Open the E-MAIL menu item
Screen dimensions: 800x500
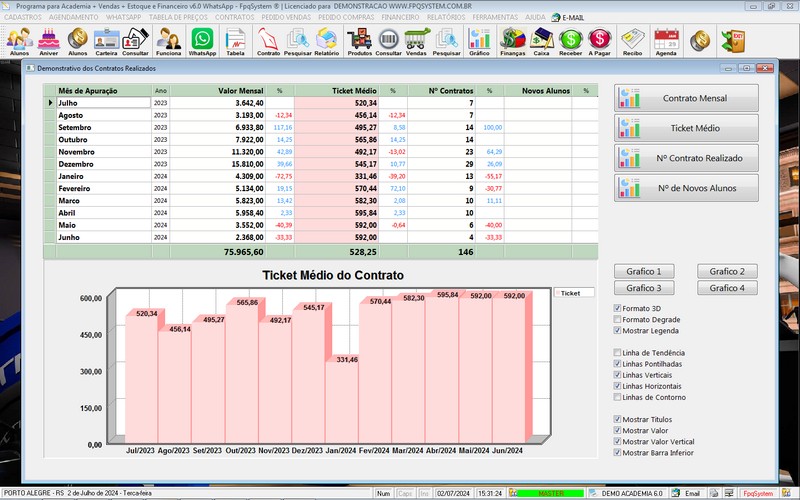[x=568, y=17]
